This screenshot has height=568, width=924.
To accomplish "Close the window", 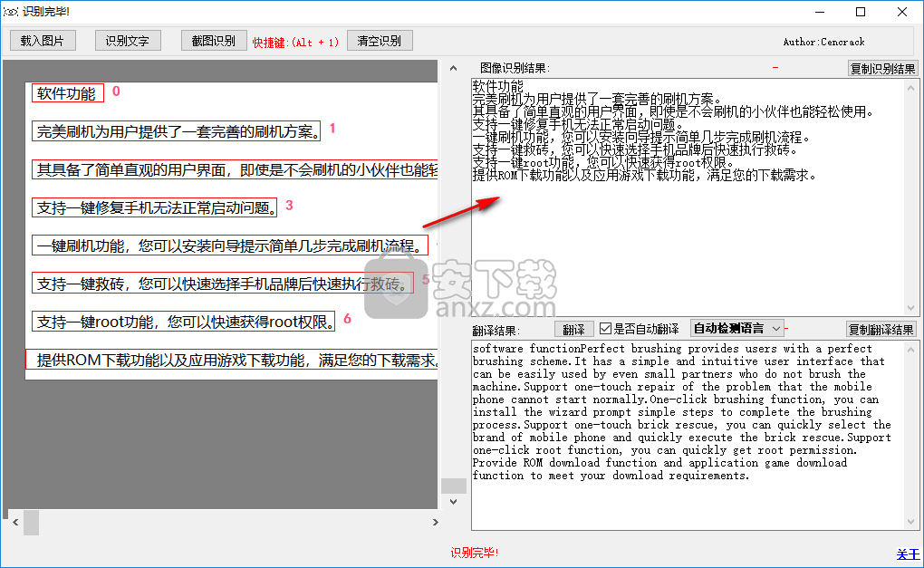I will pyautogui.click(x=902, y=12).
